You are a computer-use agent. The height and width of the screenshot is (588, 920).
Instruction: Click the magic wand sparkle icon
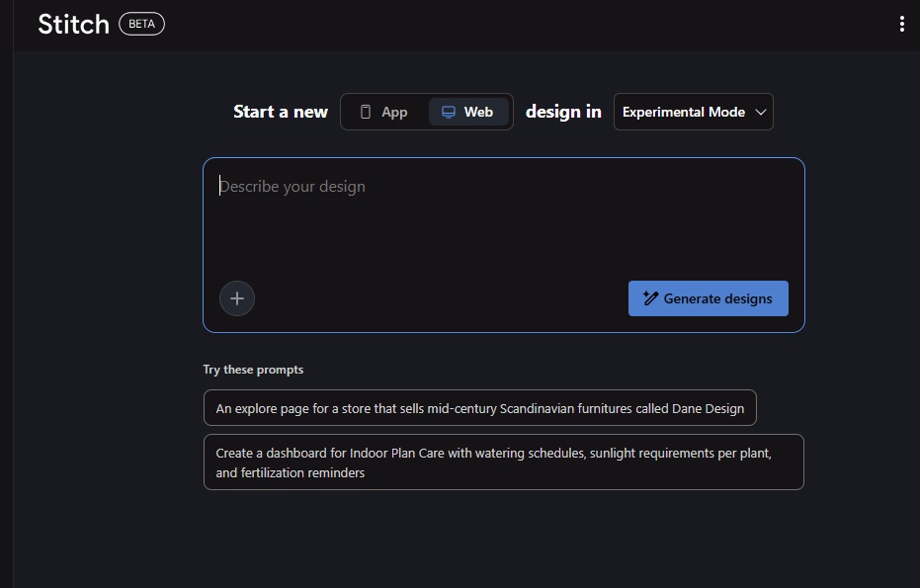click(x=650, y=298)
